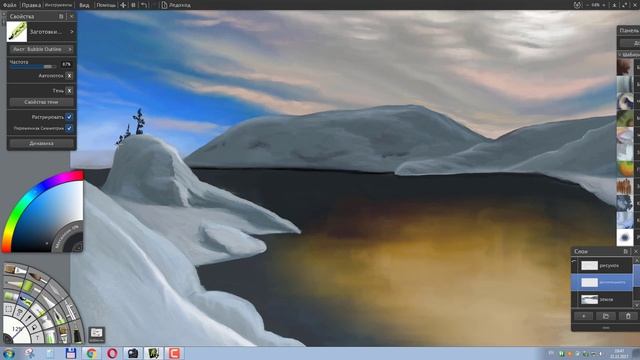This screenshot has height=360, width=640.
Task: Click the highlighted blue layer row
Action: [x=602, y=282]
